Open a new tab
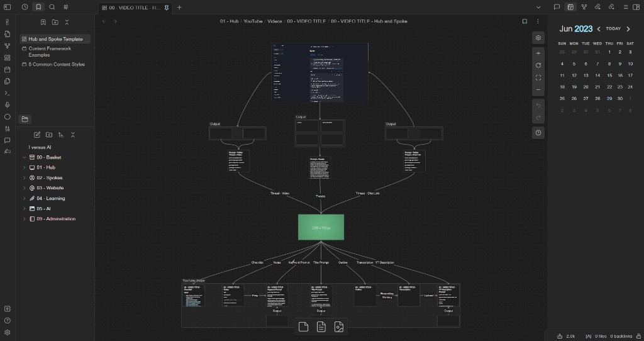644x341 pixels. pos(179,8)
